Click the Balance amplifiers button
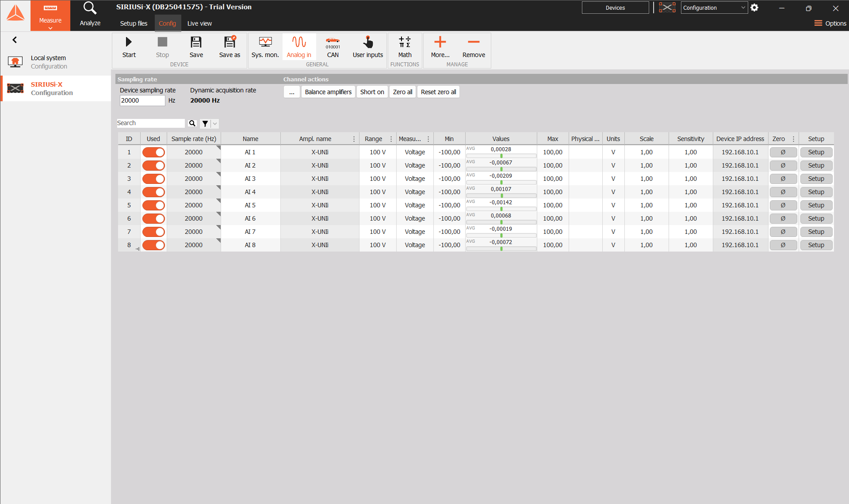The height and width of the screenshot is (504, 849). [x=328, y=92]
